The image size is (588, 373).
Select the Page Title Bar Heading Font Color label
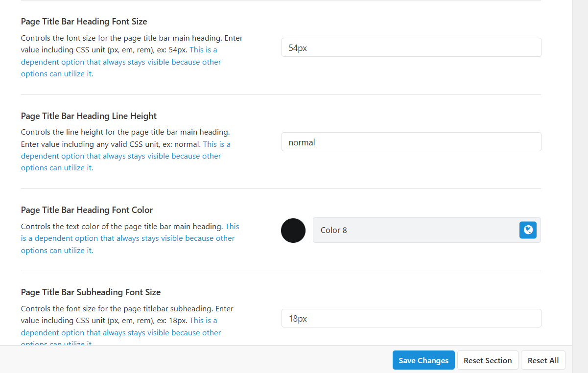point(87,210)
